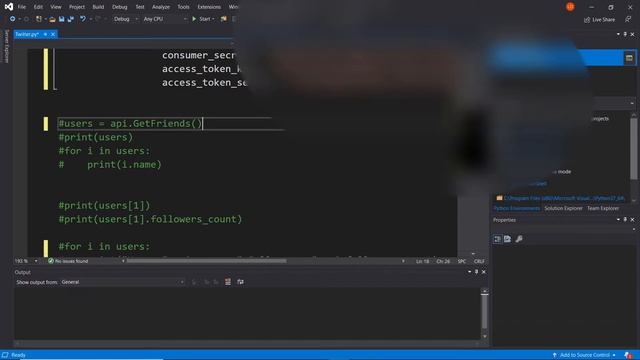
Task: Click the Clear All icon in Output
Action: click(x=228, y=282)
